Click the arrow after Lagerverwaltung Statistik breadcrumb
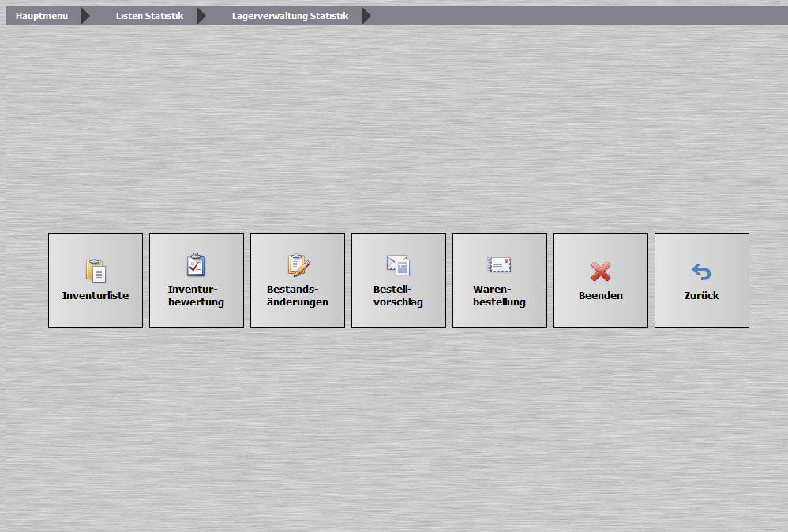Screen dimensions: 788x532 click(366, 16)
